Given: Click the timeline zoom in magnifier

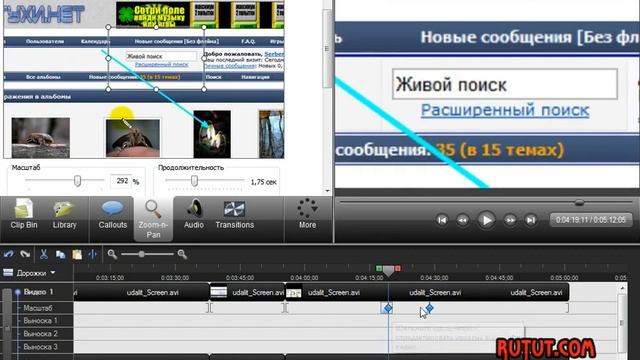Looking at the screenshot, I should [182, 254].
